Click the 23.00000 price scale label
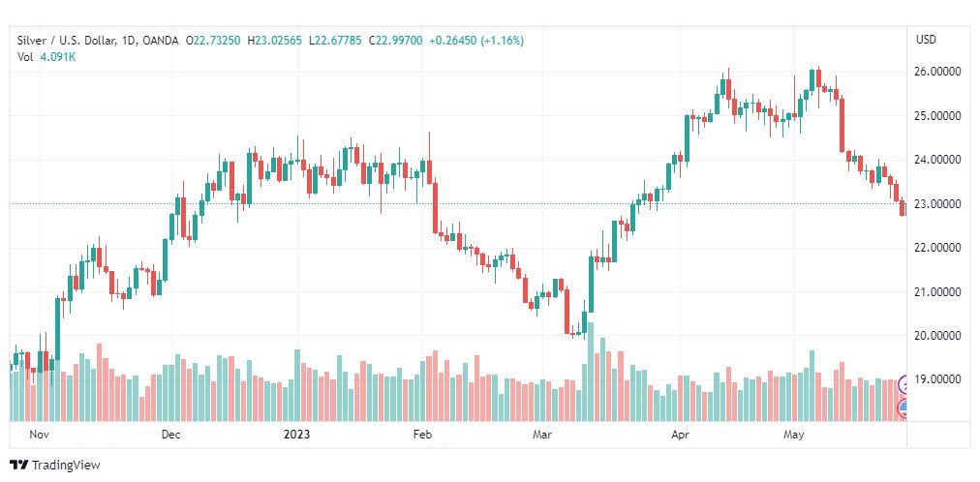Screen dimensions: 980x482 tap(939, 203)
